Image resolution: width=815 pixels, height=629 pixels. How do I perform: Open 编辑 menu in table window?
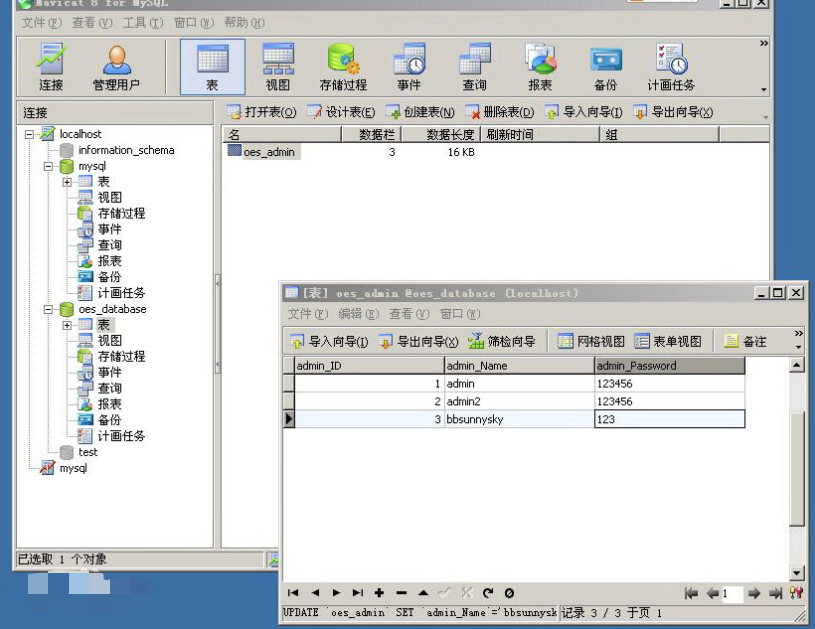click(359, 314)
